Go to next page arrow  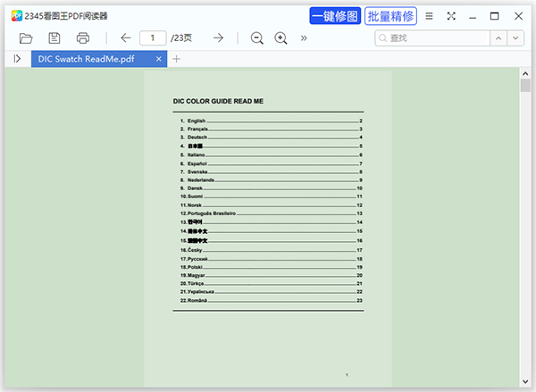tap(218, 38)
